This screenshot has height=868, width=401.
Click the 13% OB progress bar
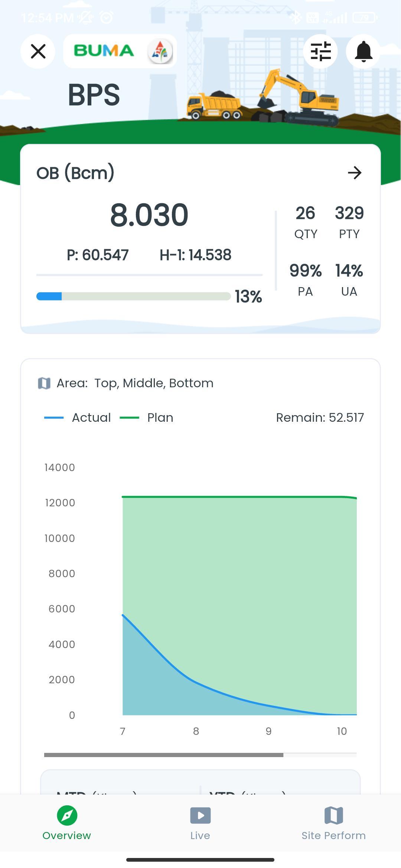pyautogui.click(x=133, y=296)
